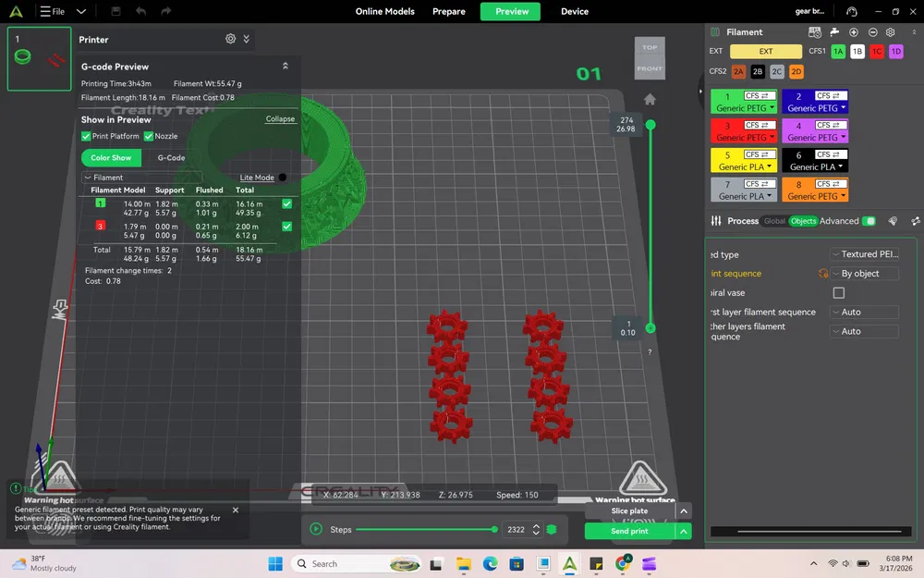Click the flushing volumes faucet icon
Image resolution: width=924 pixels, height=578 pixels.
click(834, 32)
